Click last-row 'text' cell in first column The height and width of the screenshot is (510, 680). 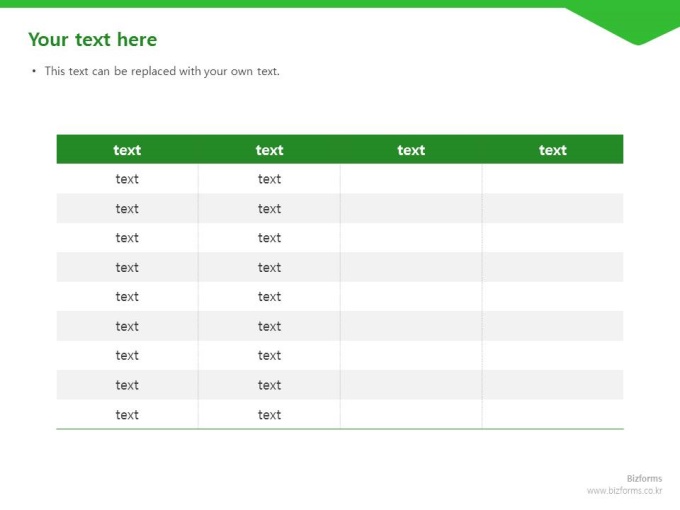click(x=127, y=414)
